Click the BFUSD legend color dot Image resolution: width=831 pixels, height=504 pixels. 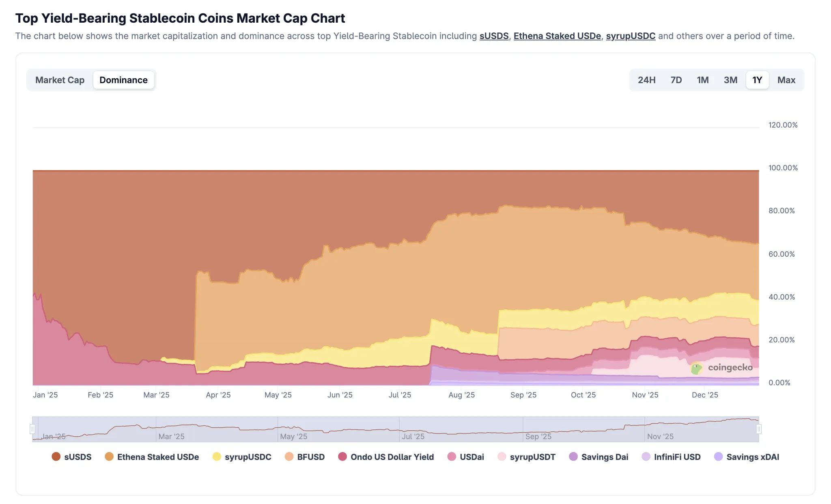tap(289, 457)
